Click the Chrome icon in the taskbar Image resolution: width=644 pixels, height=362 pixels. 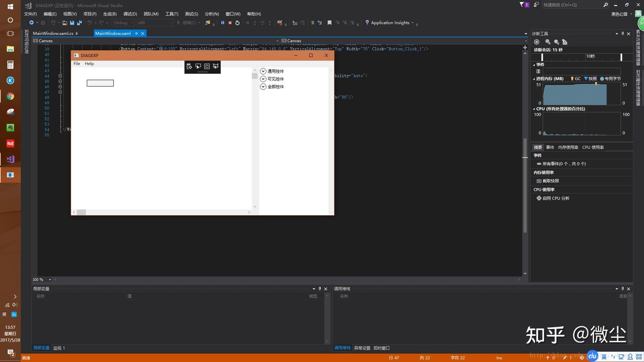(10, 97)
